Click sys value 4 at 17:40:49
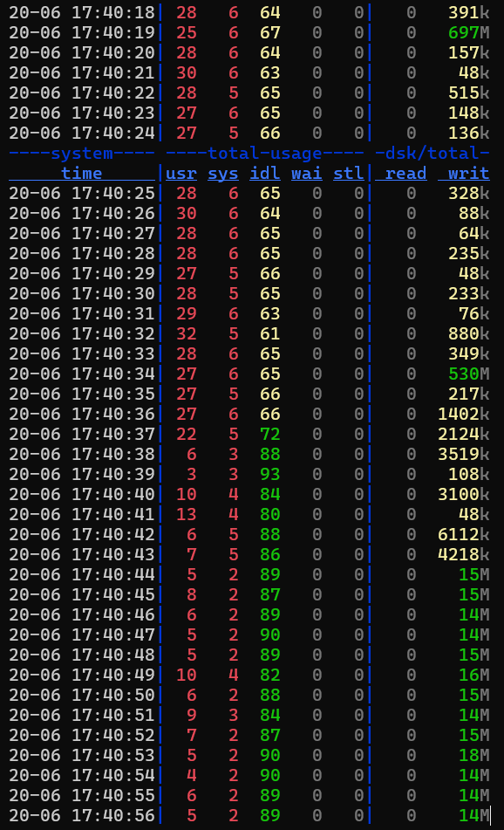504x830 pixels. point(233,675)
